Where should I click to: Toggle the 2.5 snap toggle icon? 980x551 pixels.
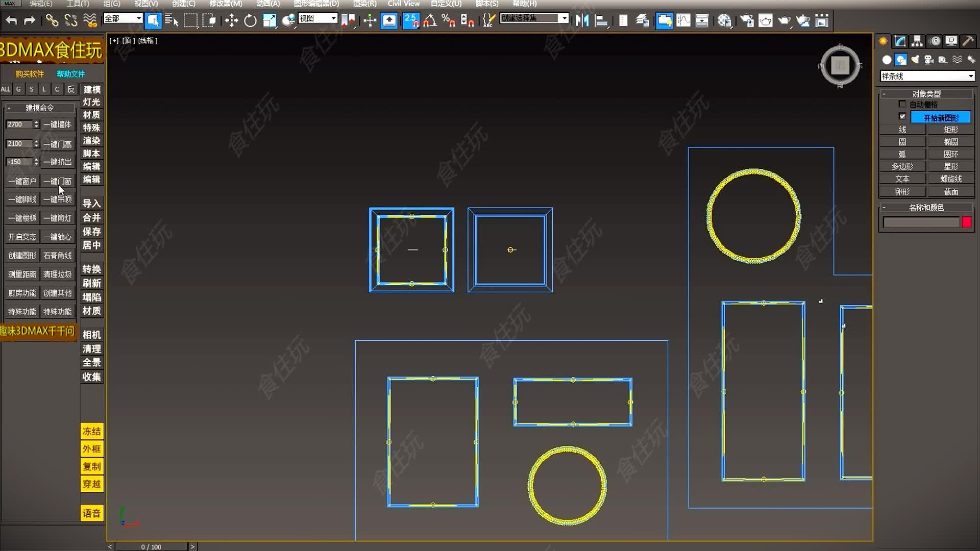(x=411, y=20)
